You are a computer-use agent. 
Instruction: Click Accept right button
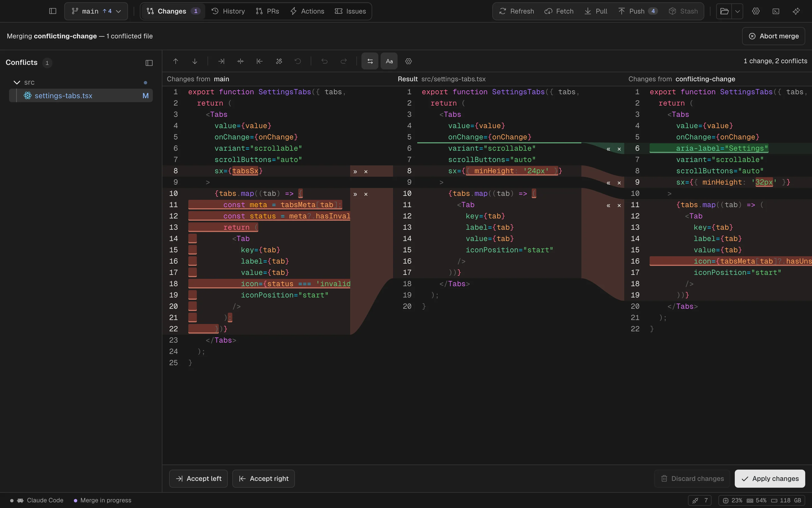(263, 478)
